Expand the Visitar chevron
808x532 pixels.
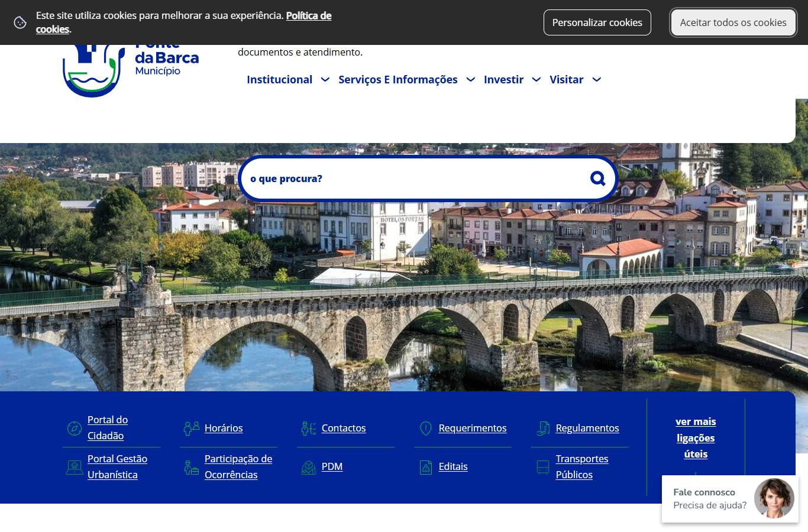(x=596, y=80)
